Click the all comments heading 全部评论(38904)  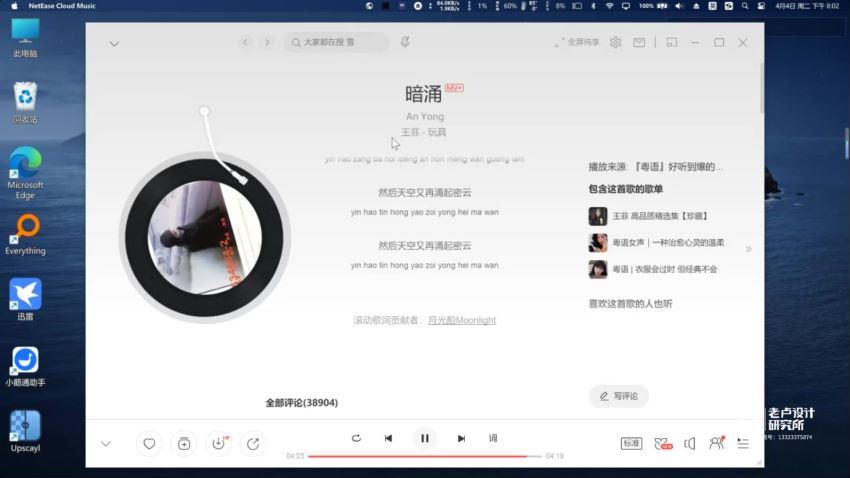pyautogui.click(x=301, y=403)
